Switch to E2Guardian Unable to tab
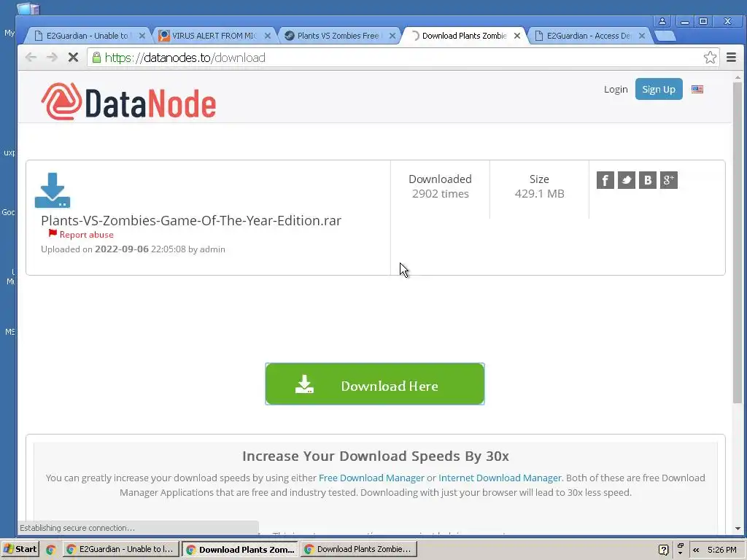 87,36
